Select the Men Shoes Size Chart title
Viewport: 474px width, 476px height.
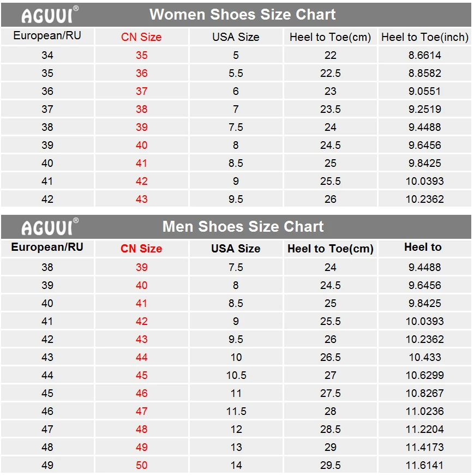coord(243,226)
